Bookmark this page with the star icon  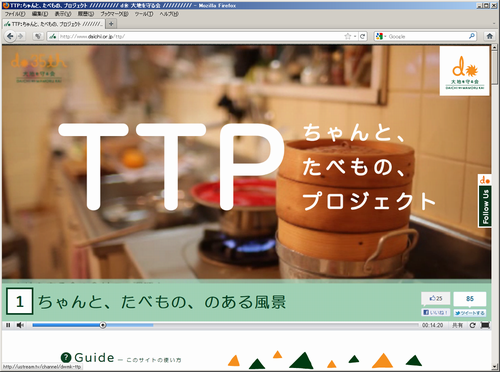[x=348, y=36]
